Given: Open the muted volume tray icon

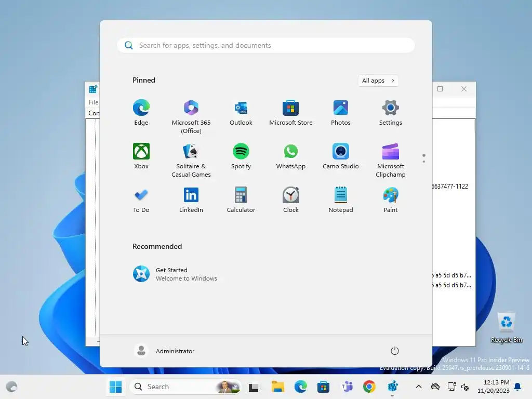Looking at the screenshot, I should pos(465,387).
